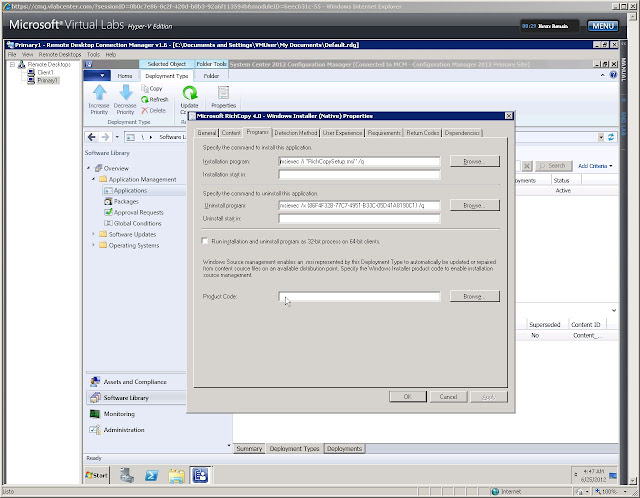Viewport: 640px width, 498px height.
Task: Toggle the 32-bit process on 64-bit clients checkbox
Action: point(205,241)
